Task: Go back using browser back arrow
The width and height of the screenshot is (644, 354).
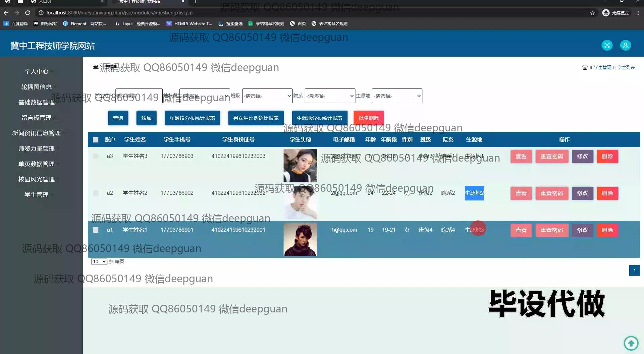Action: pyautogui.click(x=6, y=13)
